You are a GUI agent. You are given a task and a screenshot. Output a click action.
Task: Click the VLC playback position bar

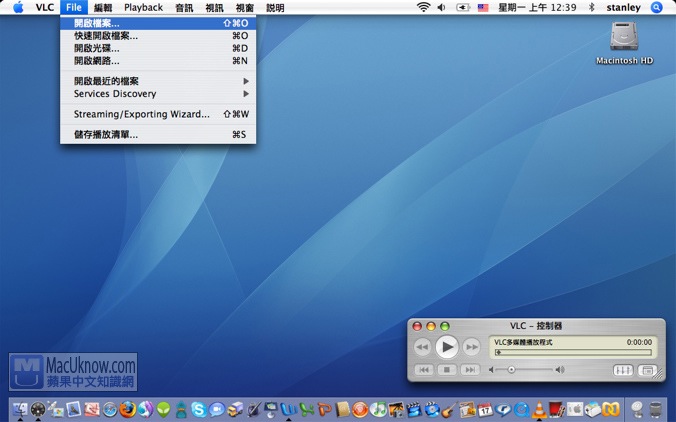pos(574,353)
